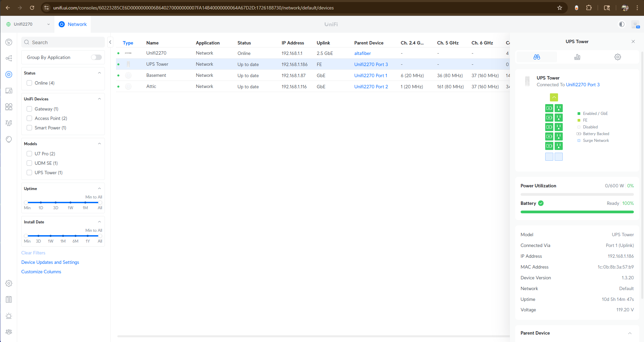Open the topology icon in left sidebar

pos(9,58)
